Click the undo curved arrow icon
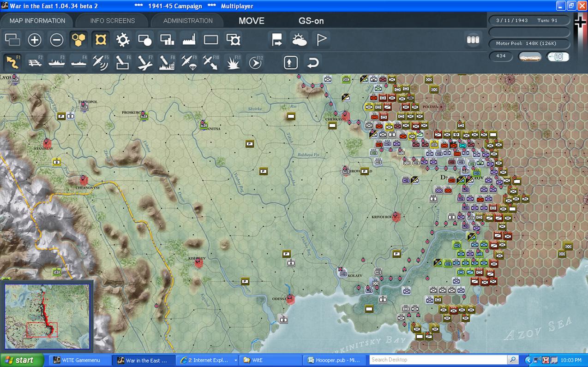 (312, 62)
